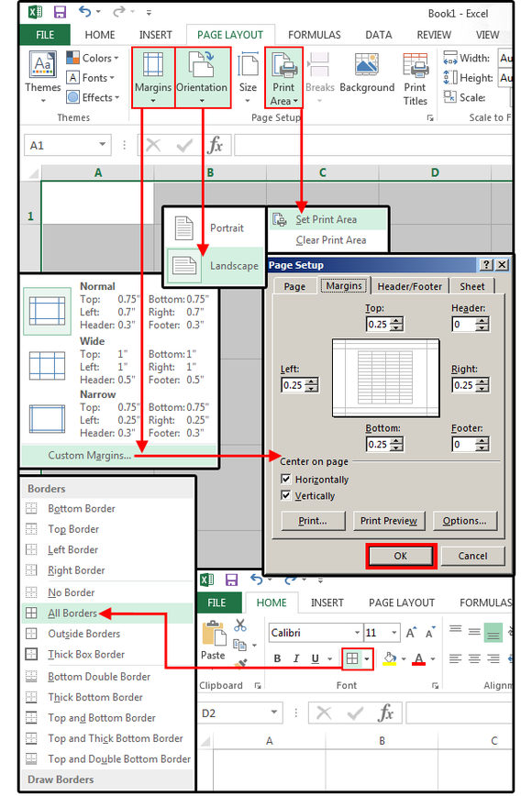Adjust the Right margin spinner
532x796 pixels.
pos(483,385)
